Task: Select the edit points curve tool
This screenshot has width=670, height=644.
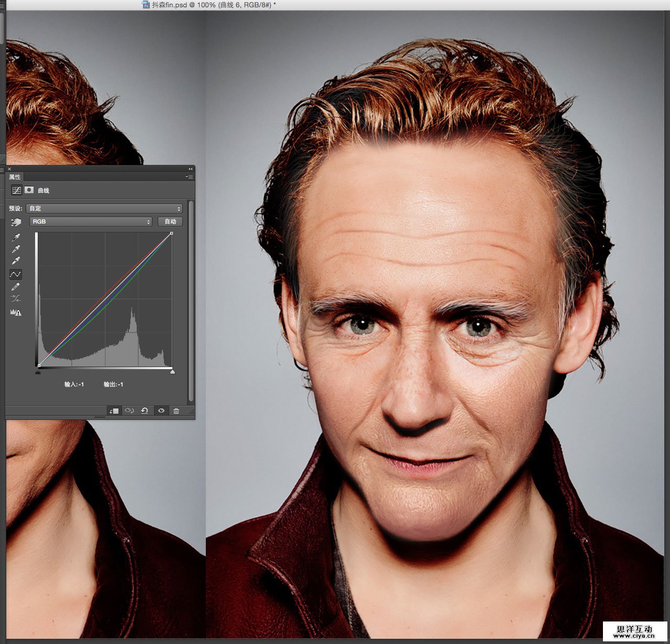Action: pyautogui.click(x=16, y=274)
